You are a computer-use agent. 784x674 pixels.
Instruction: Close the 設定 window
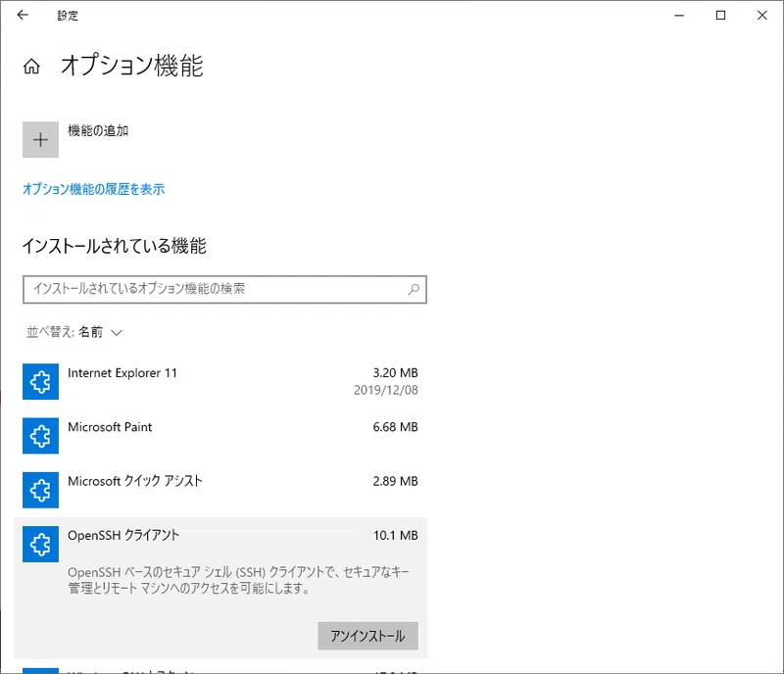(x=762, y=16)
